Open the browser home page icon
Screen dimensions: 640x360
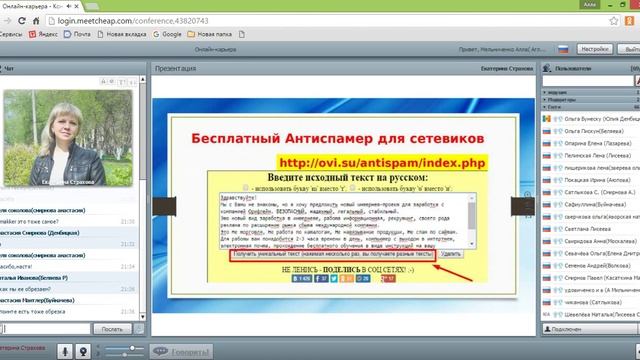36,21
